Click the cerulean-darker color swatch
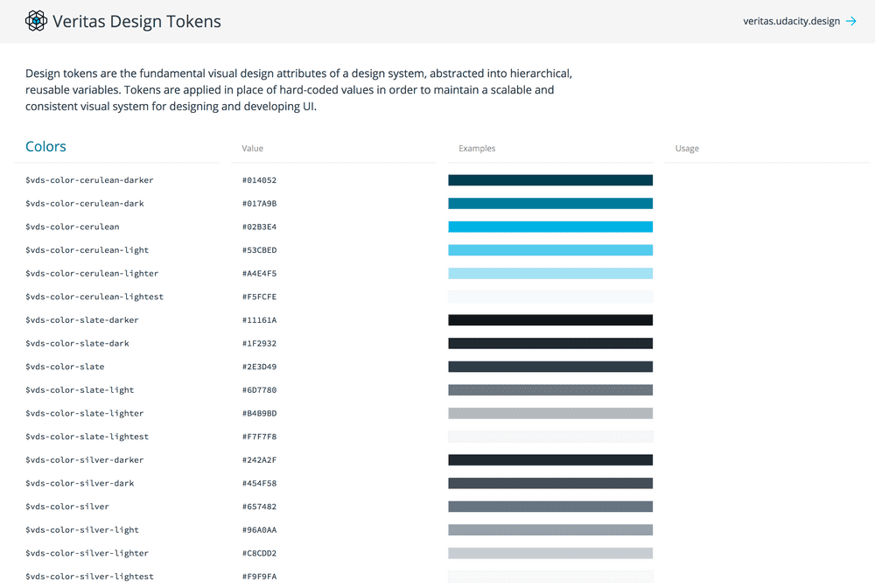 [550, 179]
